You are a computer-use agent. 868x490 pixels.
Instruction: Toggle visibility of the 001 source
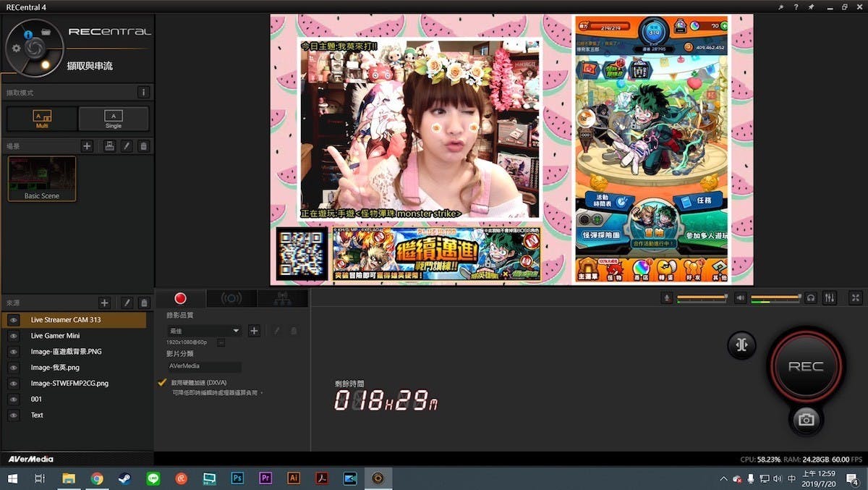[x=13, y=400]
